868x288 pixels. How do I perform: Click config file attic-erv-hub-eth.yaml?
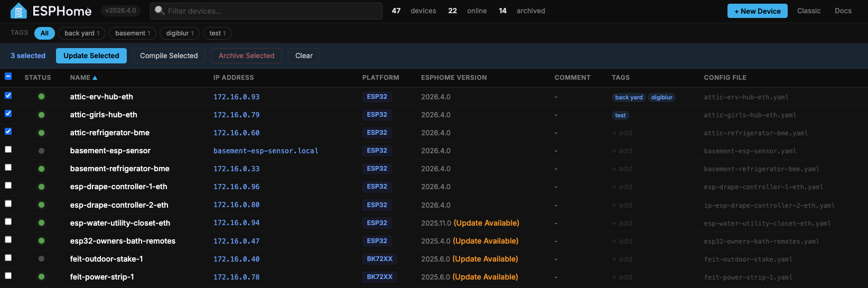click(746, 97)
